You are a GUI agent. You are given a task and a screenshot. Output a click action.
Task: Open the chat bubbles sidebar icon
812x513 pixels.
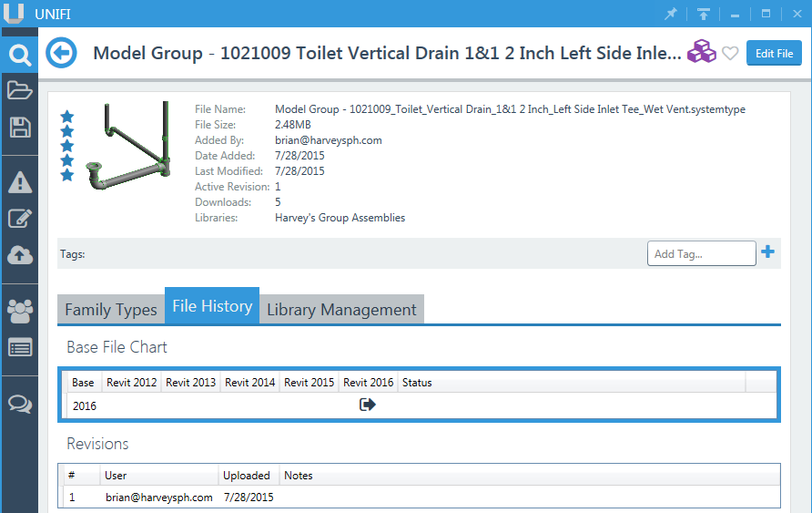20,404
